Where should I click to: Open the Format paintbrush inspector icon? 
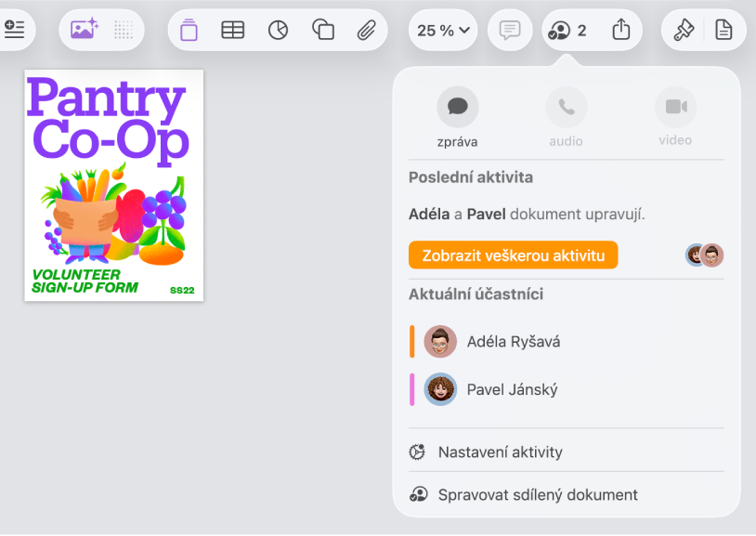[684, 30]
